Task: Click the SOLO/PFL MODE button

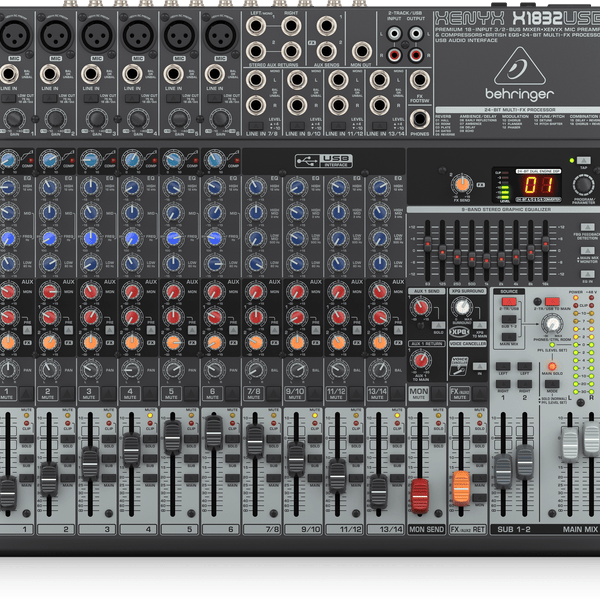Action: pos(552,383)
